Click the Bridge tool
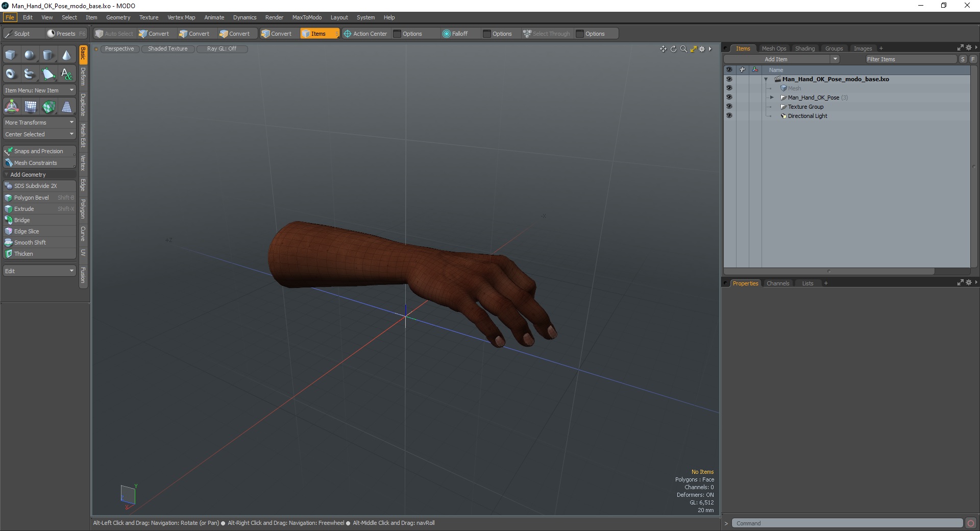This screenshot has width=980, height=531. point(39,220)
